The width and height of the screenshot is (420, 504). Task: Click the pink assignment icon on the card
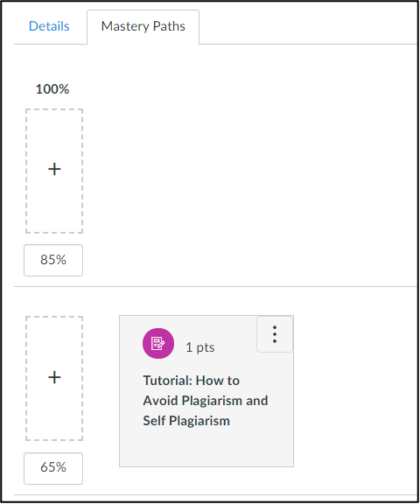pyautogui.click(x=158, y=343)
